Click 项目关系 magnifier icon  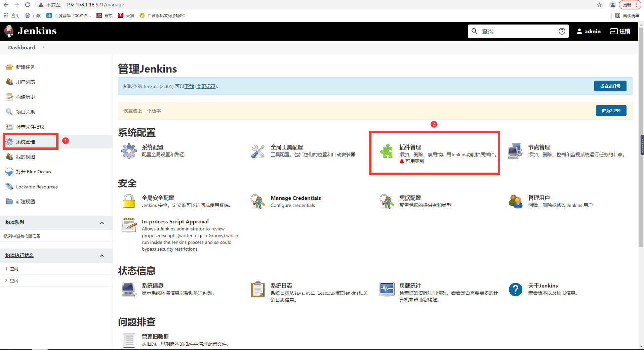tap(9, 112)
